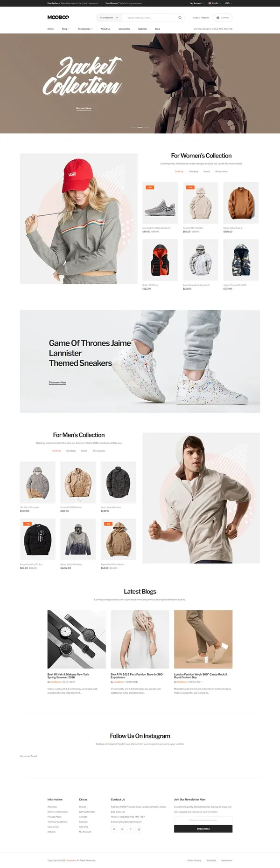
Task: Open the My Account dropdown
Action: coord(197,3)
